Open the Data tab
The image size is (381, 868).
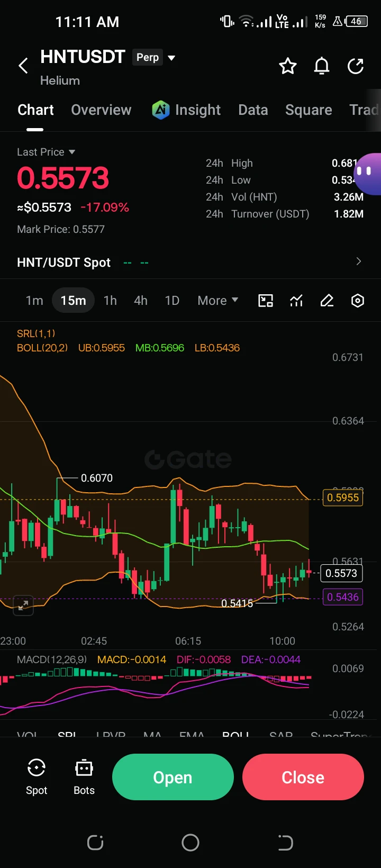point(253,110)
